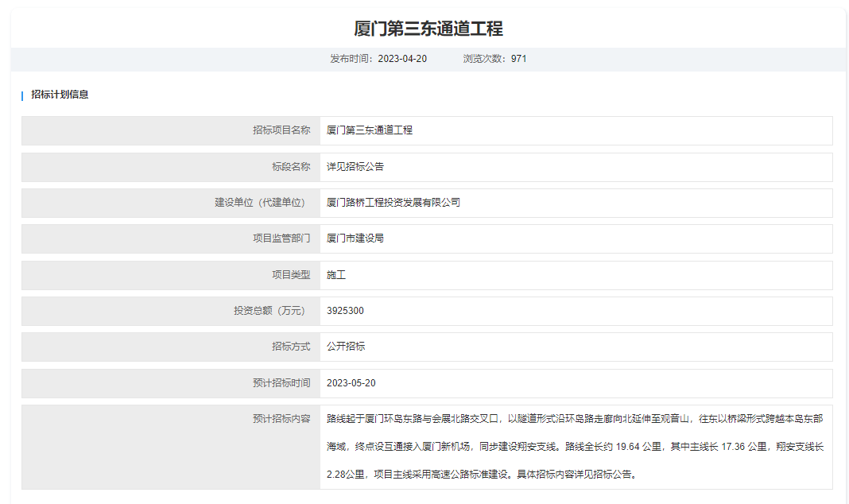849x504 pixels.
Task: Select 厦门路桥工程投资发展有限公司 company name
Action: [x=393, y=203]
